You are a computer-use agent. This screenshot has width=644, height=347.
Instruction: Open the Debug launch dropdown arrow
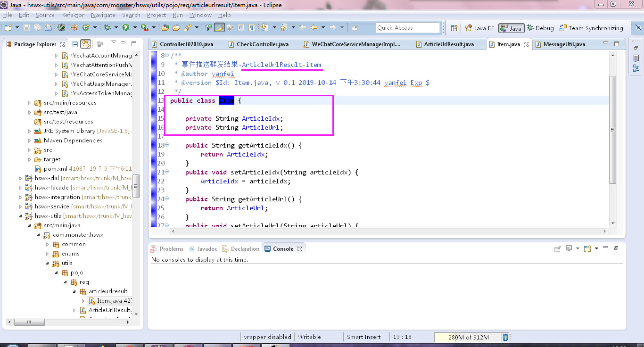(x=116, y=28)
